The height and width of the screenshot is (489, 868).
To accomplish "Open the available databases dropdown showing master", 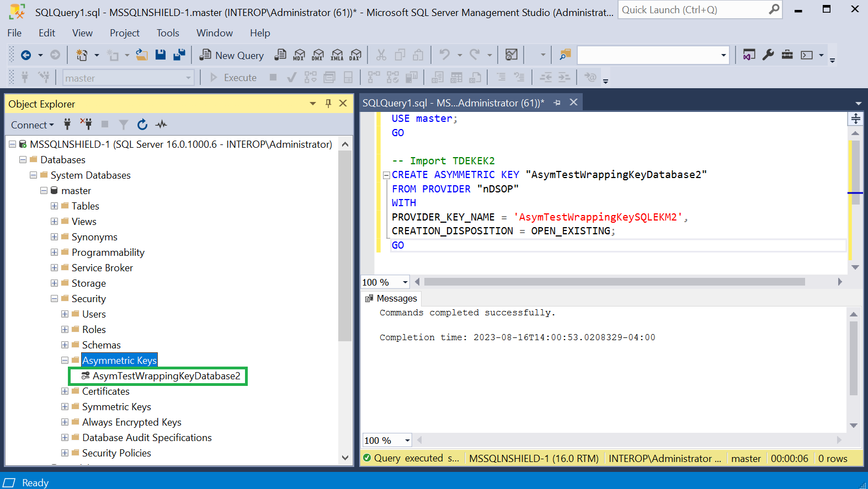I will click(x=128, y=78).
